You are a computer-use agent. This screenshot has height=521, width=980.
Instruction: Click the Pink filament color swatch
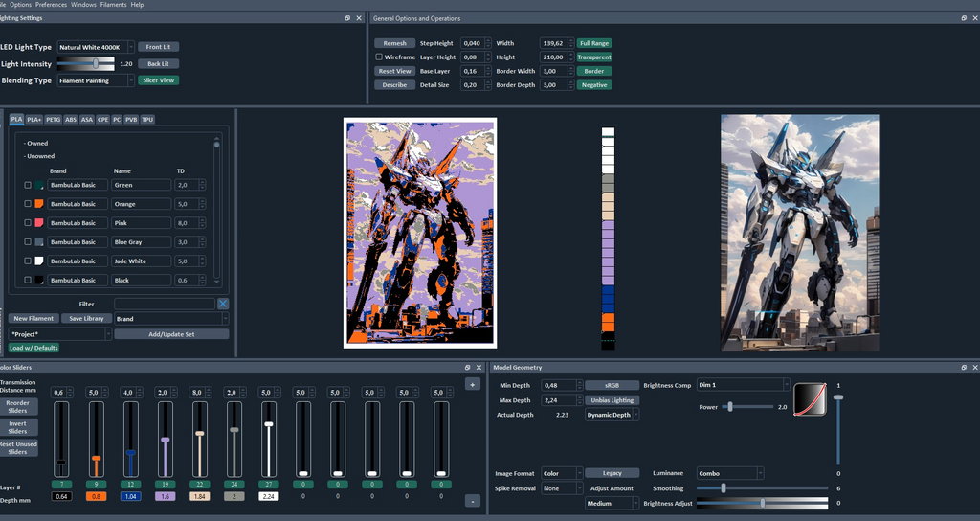point(38,222)
